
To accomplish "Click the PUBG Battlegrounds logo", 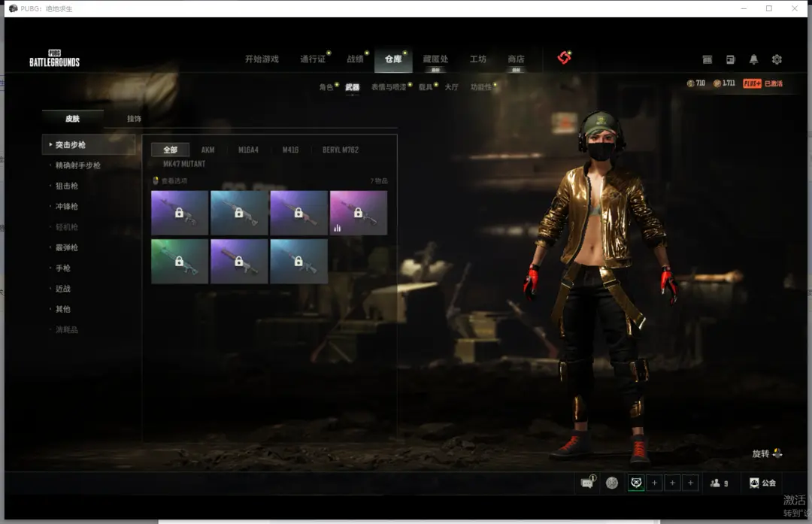I will pos(54,59).
